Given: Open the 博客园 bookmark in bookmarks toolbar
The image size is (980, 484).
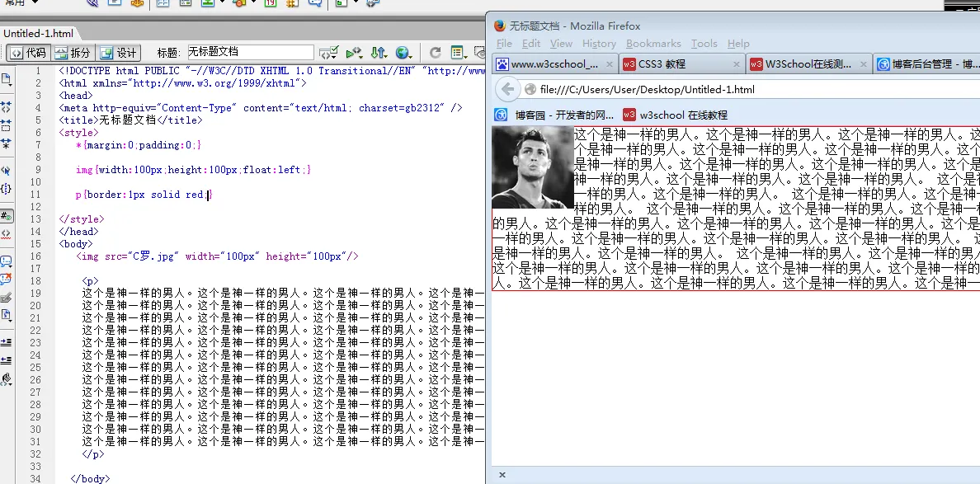Looking at the screenshot, I should tap(555, 115).
